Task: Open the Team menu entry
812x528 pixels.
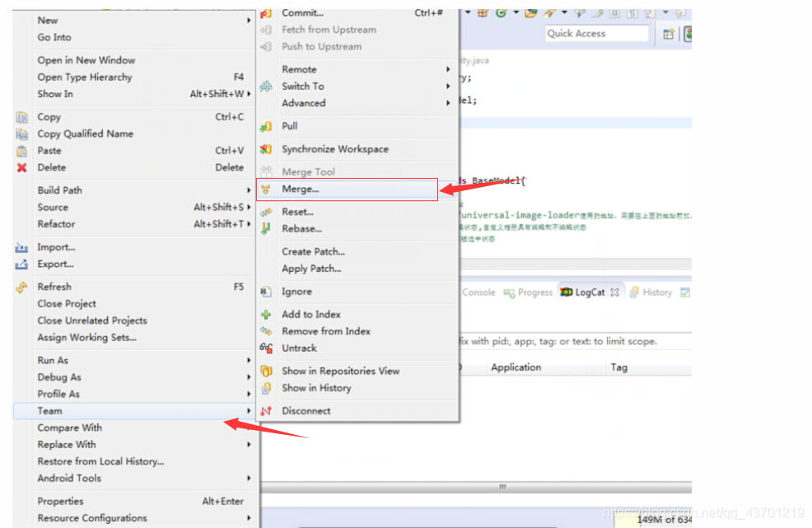Action: click(x=134, y=411)
